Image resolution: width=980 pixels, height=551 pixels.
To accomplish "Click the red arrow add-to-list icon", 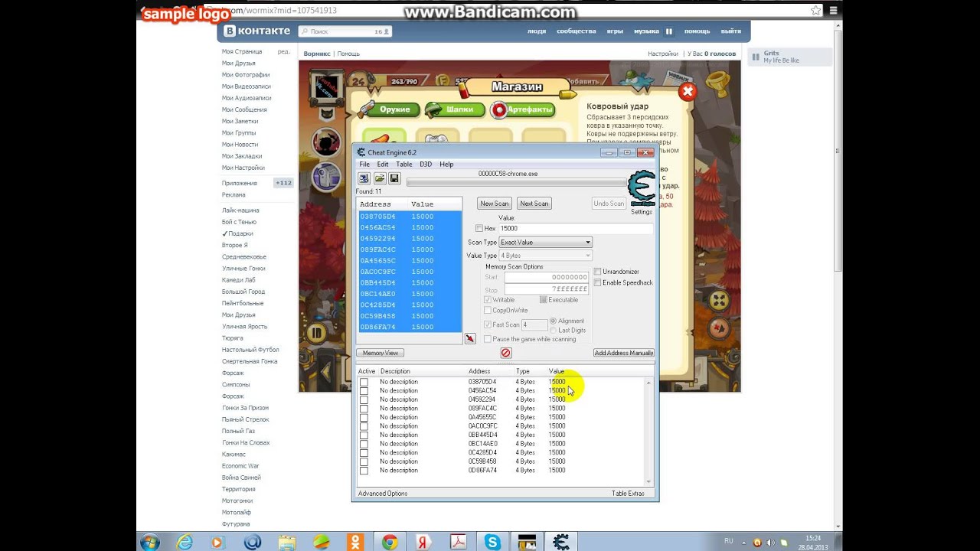I will [x=470, y=338].
